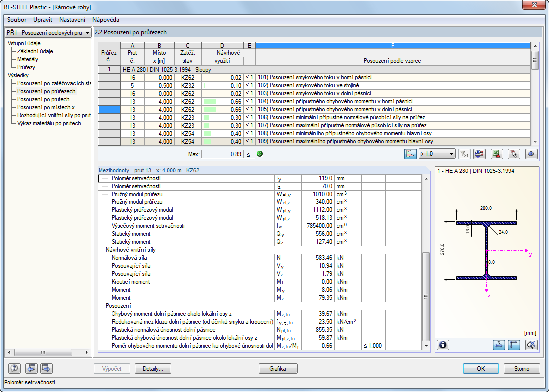Image resolution: width=549 pixels, height=392 pixels.
Task: Select 'Průřezy' in the navigator
Action: pos(26,67)
